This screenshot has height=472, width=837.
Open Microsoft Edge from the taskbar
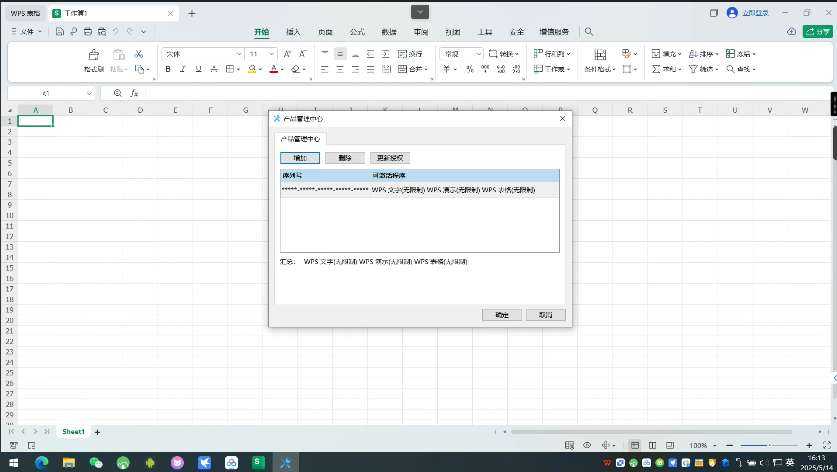[x=42, y=463]
